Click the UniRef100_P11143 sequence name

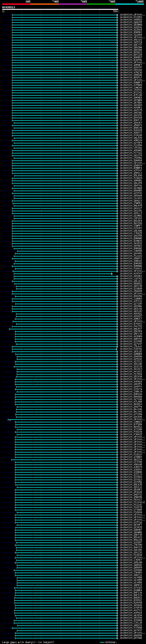(x=131, y=256)
